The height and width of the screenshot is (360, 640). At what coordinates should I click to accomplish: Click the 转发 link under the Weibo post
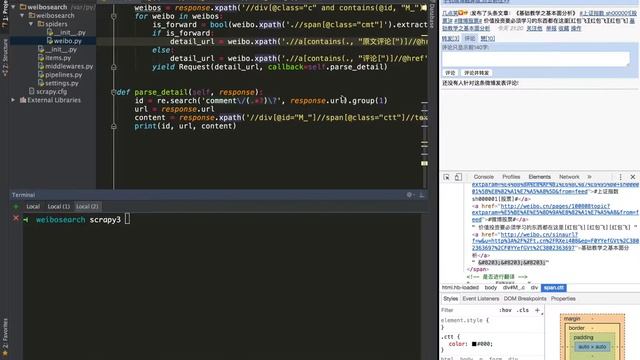coord(450,38)
